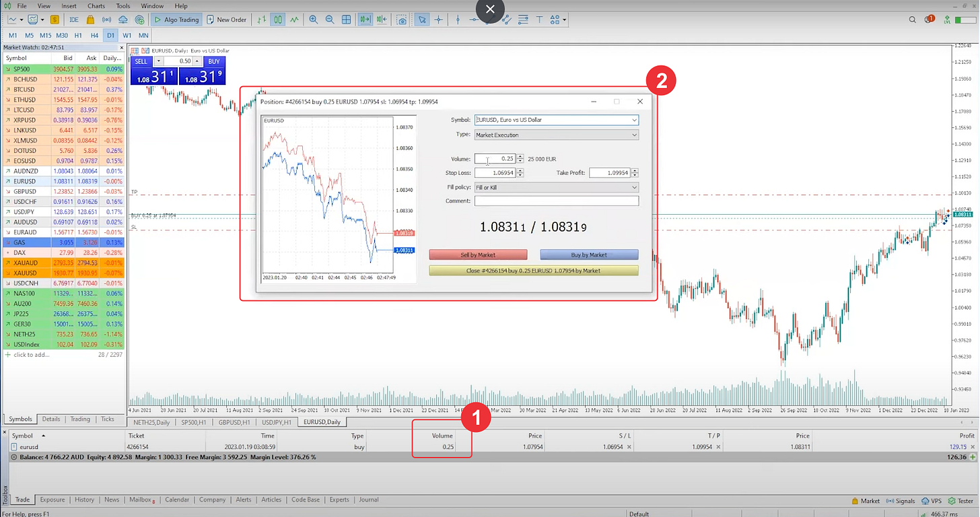The height and width of the screenshot is (517, 980).
Task: Click the yellow Close #4266154 by Market button
Action: tap(534, 271)
